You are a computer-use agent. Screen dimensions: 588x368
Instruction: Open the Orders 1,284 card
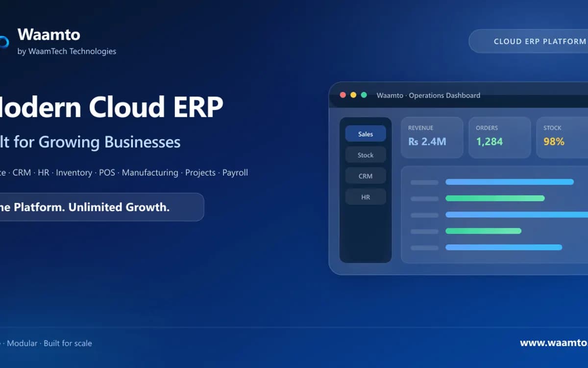499,137
